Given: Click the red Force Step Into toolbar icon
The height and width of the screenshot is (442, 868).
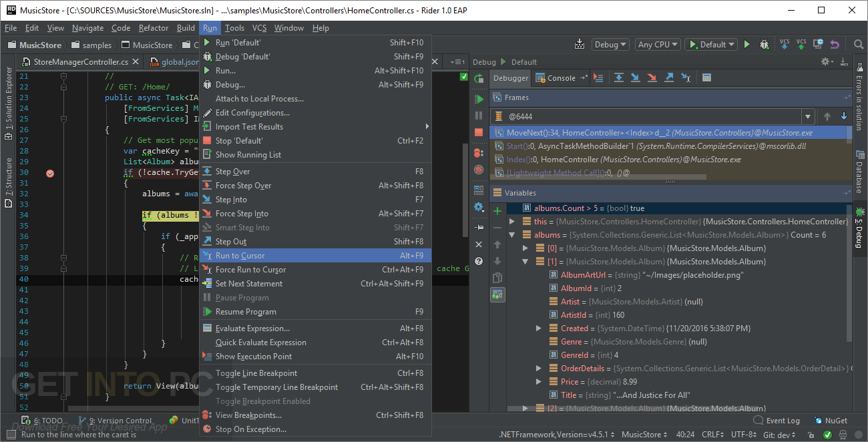Looking at the screenshot, I should [652, 78].
